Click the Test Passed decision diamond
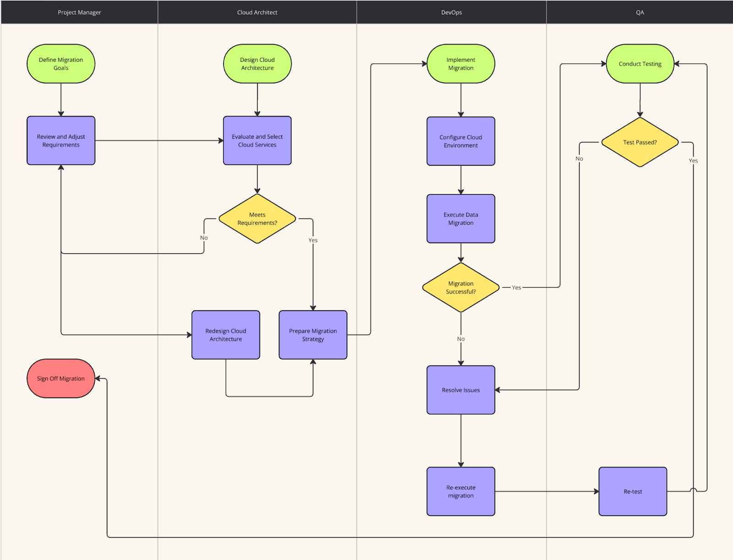The height and width of the screenshot is (560, 733). click(x=640, y=142)
